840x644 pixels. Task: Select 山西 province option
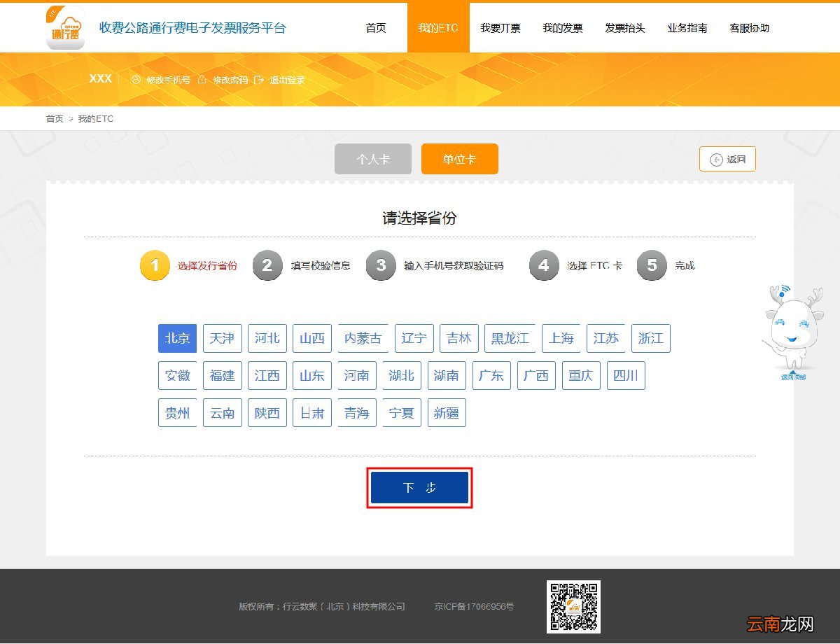[311, 338]
